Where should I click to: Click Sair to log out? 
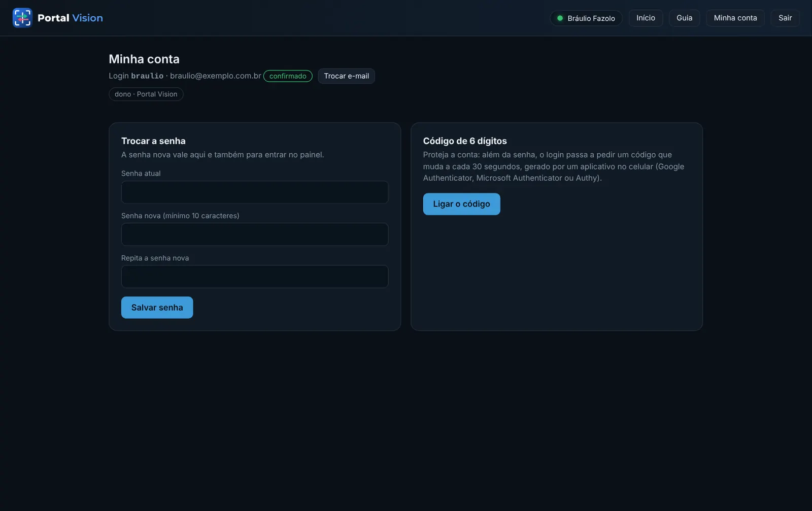click(785, 18)
